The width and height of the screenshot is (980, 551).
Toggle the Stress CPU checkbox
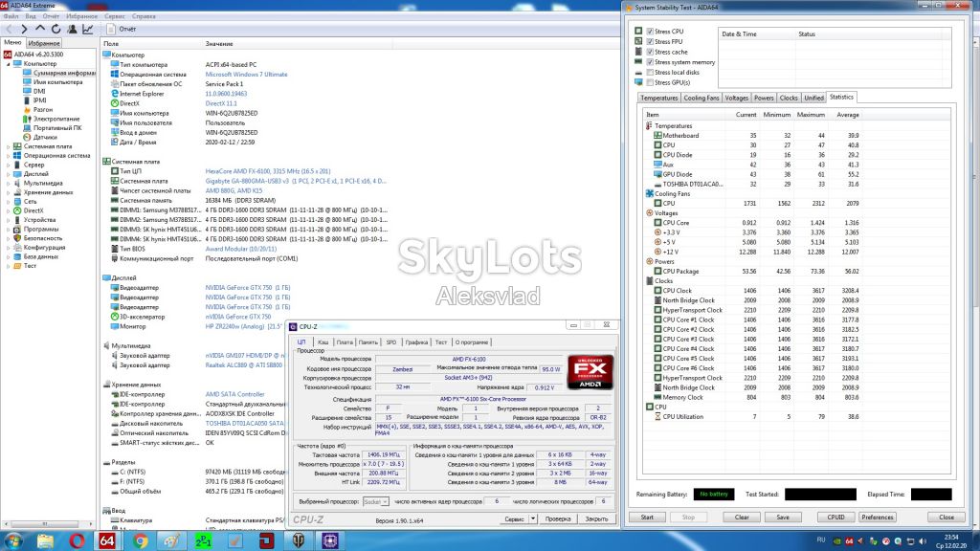(650, 32)
